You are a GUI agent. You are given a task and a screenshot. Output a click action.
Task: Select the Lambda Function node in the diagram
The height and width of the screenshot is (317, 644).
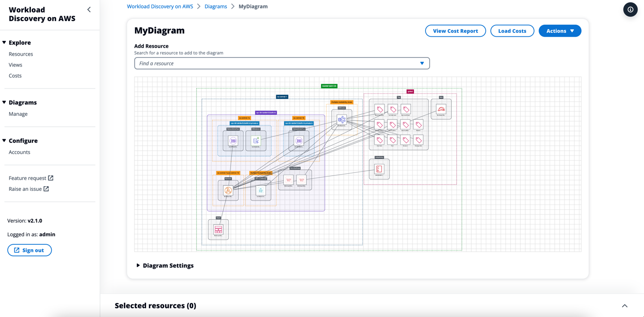pos(227,190)
